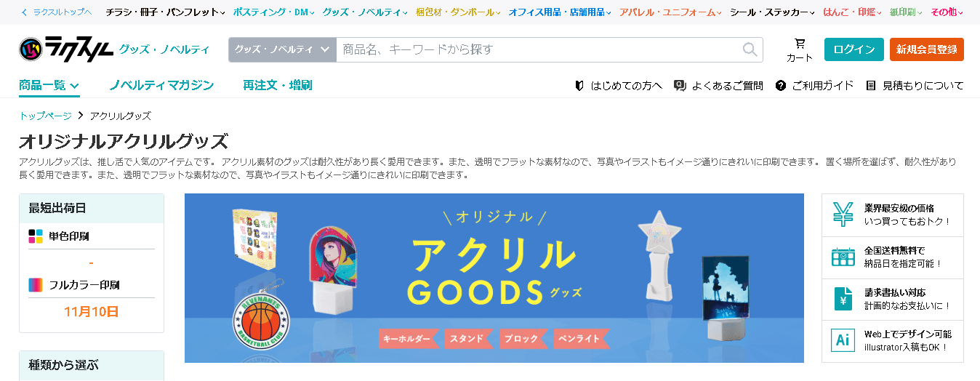Open よくあるご質問 FAQ icon link

680,86
